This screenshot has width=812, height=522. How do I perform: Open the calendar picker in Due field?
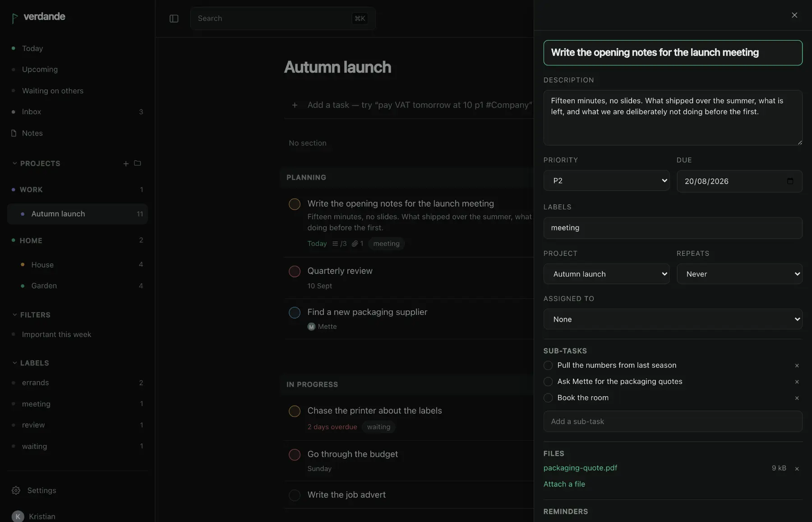790,181
